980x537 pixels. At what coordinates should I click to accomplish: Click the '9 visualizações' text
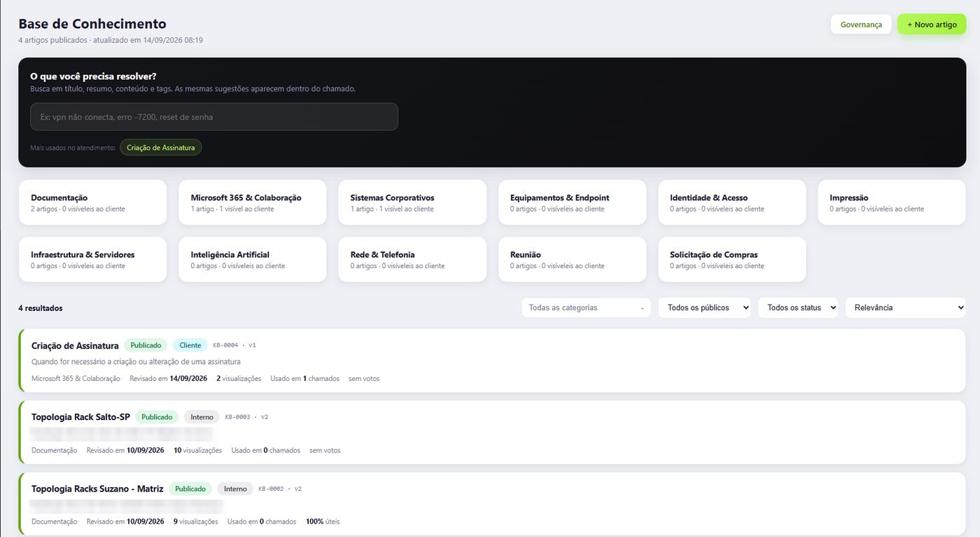click(195, 522)
